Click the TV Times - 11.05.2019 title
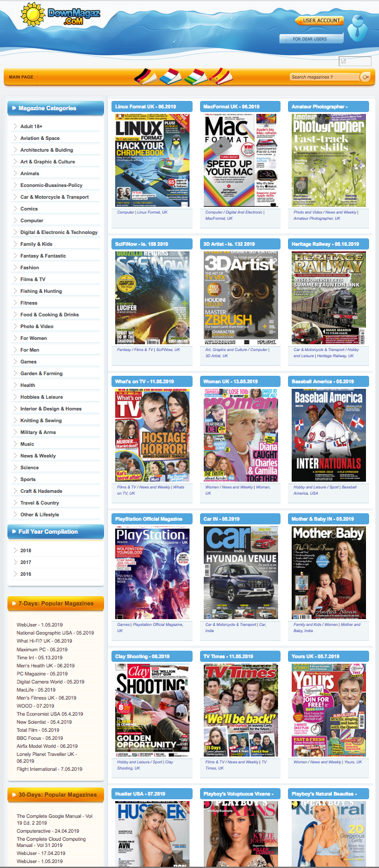The image size is (379, 868). pos(229,656)
